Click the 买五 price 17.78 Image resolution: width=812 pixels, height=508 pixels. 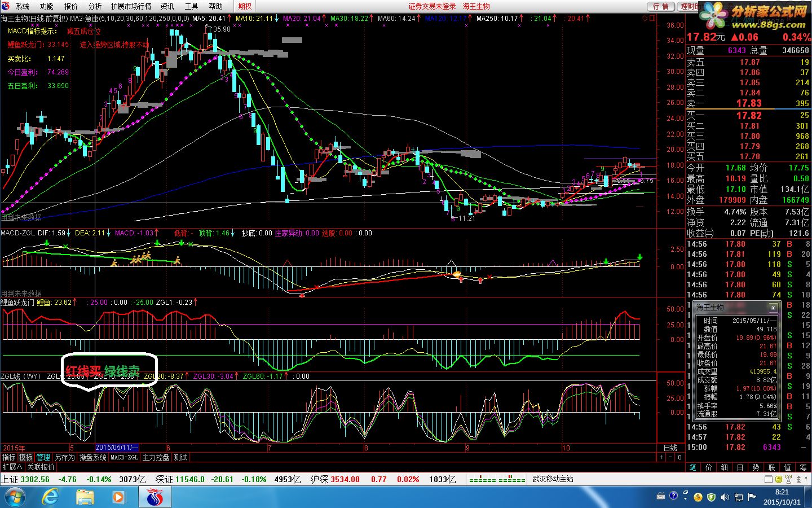click(750, 156)
